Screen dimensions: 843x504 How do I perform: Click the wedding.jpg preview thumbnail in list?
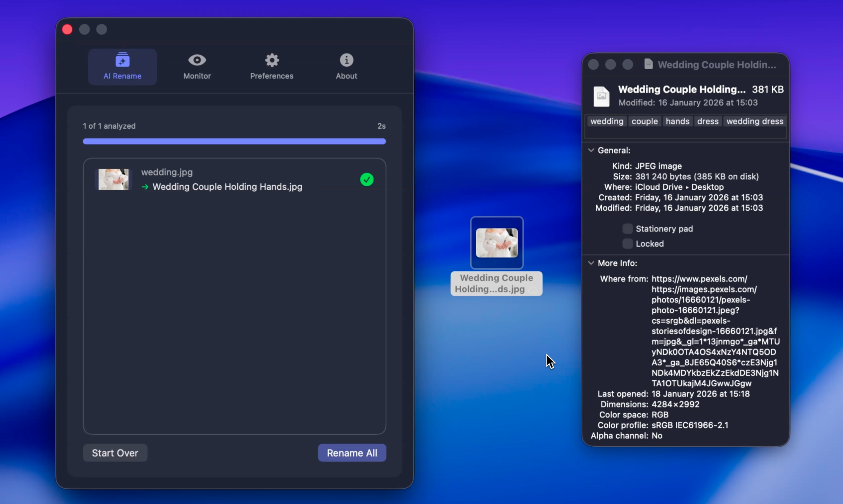114,179
